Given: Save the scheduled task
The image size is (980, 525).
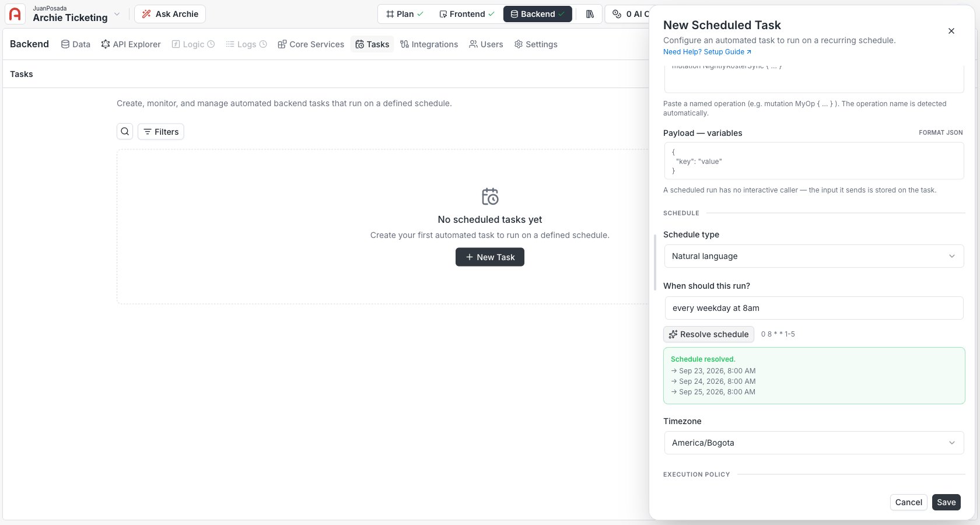Looking at the screenshot, I should [x=946, y=502].
